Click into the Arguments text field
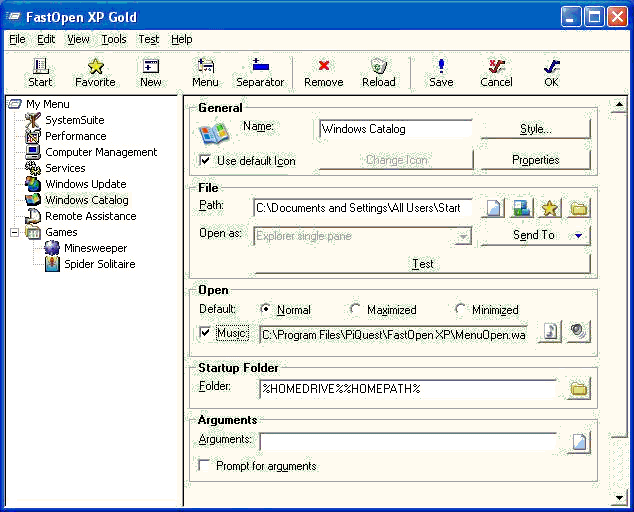The height and width of the screenshot is (512, 634). click(x=408, y=442)
